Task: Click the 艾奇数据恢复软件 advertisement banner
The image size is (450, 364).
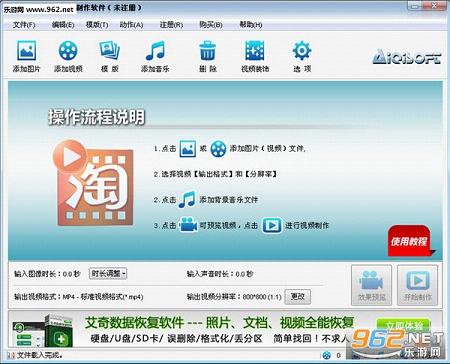Action: point(225,329)
